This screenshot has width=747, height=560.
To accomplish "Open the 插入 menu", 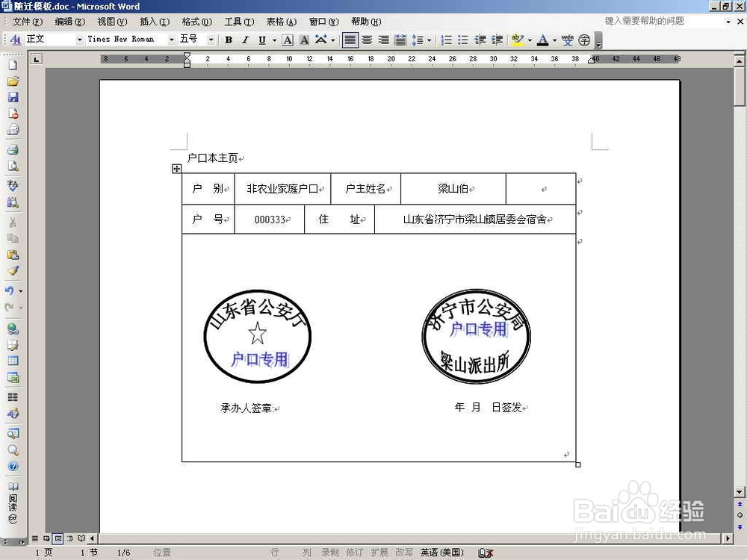I will (x=154, y=22).
